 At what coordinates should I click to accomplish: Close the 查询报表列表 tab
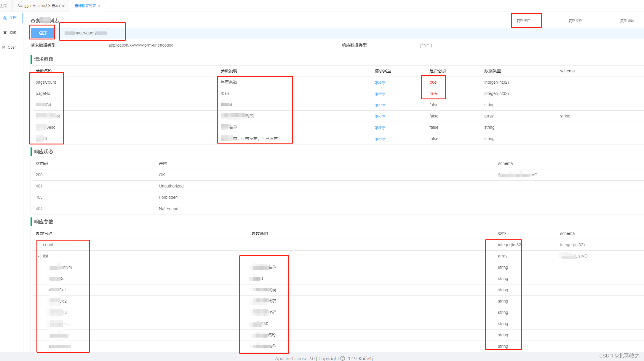click(x=99, y=6)
